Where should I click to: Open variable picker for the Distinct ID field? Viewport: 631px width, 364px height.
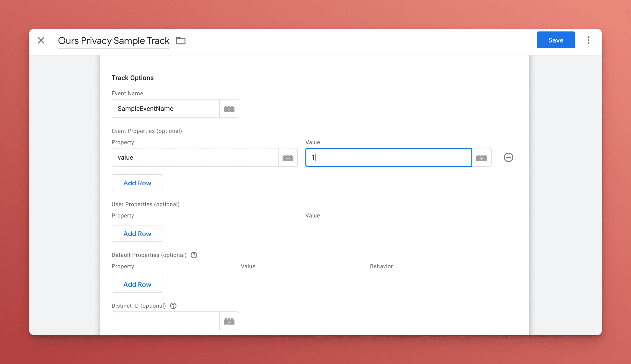(229, 321)
